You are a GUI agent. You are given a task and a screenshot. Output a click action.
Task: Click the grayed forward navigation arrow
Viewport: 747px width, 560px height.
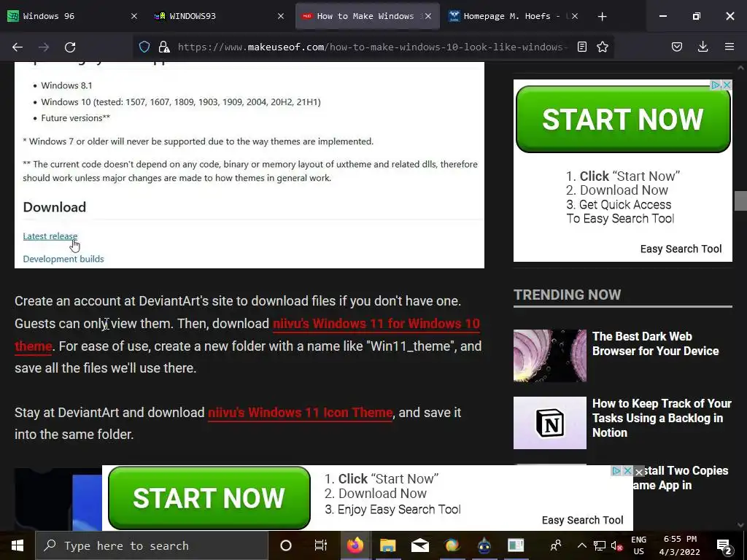(44, 47)
